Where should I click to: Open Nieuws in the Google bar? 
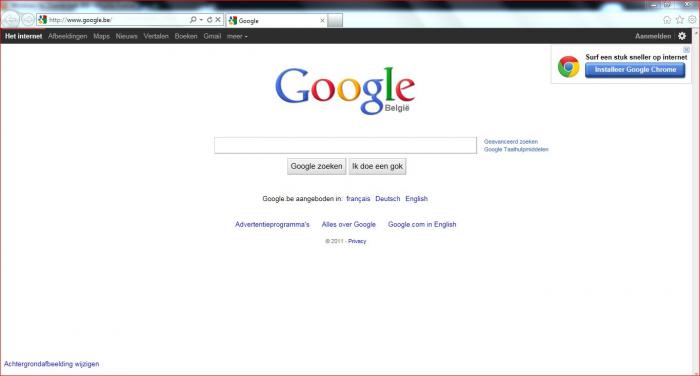[x=126, y=36]
